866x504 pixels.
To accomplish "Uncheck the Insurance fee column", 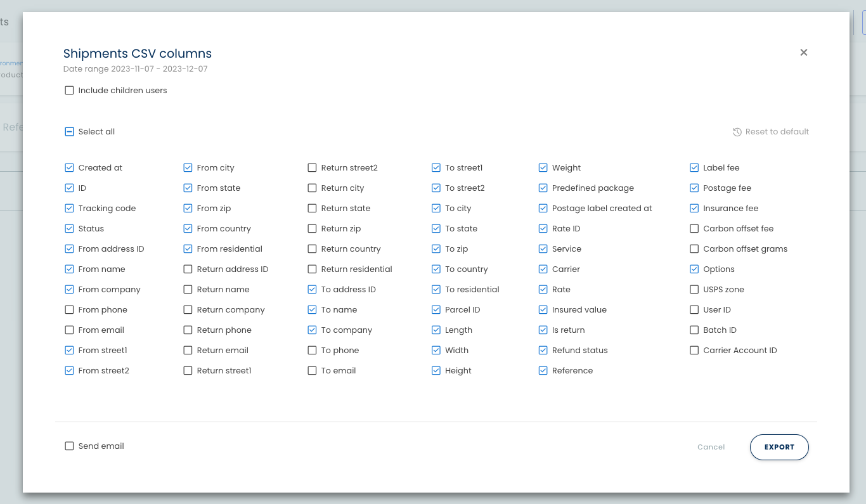I will 694,208.
